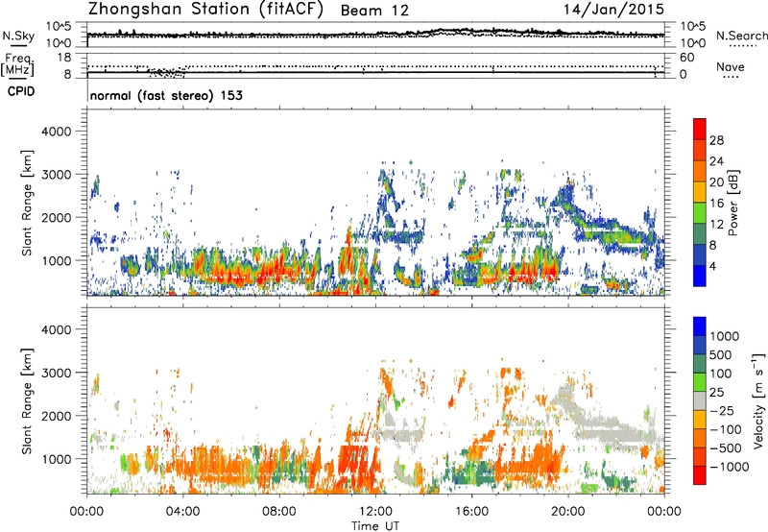Click the dotted line sample under Nave
Screen dimensions: 768x532
[x=731, y=77]
